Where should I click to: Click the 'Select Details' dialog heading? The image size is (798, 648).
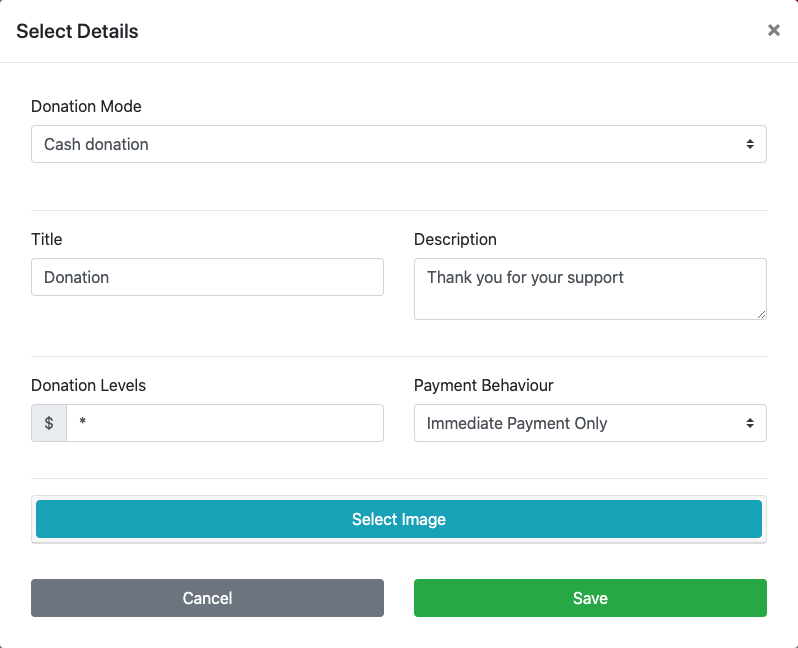pyautogui.click(x=77, y=31)
